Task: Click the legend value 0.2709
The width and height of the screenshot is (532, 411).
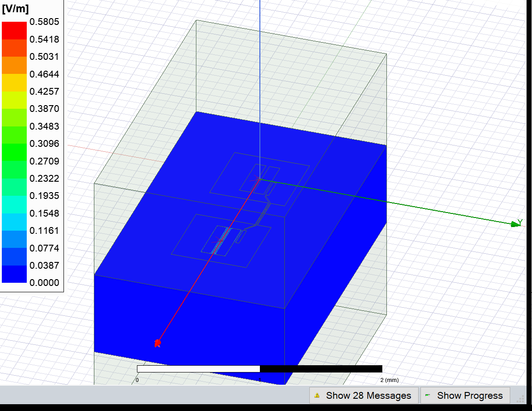Action: (x=44, y=161)
